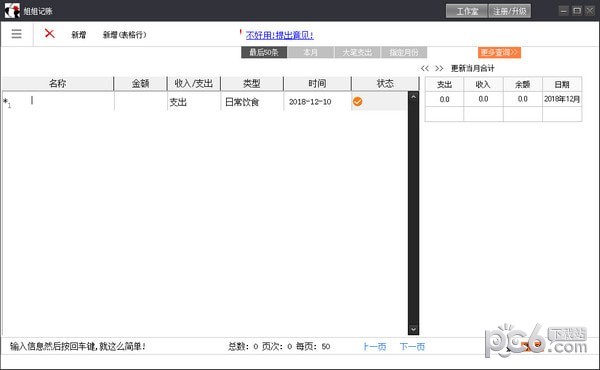Click the empty 金额 cell in row 1
Viewport: 600px width, 370px height.
click(x=140, y=101)
